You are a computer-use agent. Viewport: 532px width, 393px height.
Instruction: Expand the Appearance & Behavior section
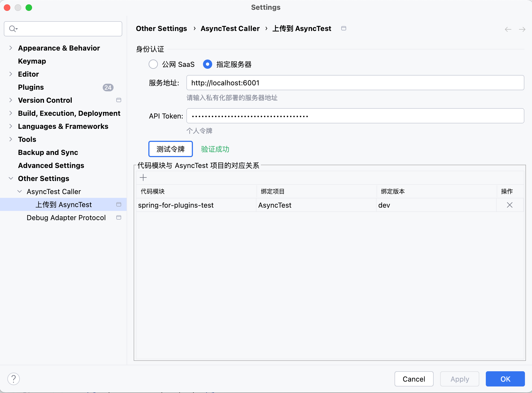[11, 48]
